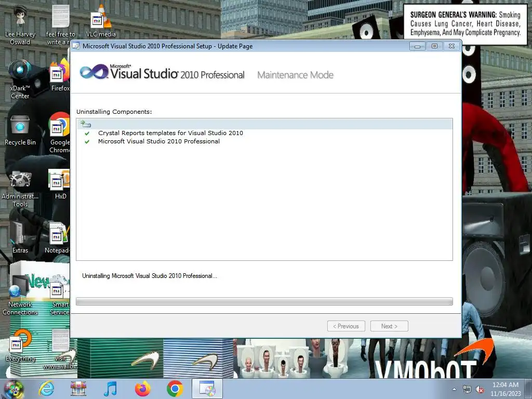Launch Notepad++ desktop shortcut
The image size is (532, 399).
pyautogui.click(x=57, y=237)
